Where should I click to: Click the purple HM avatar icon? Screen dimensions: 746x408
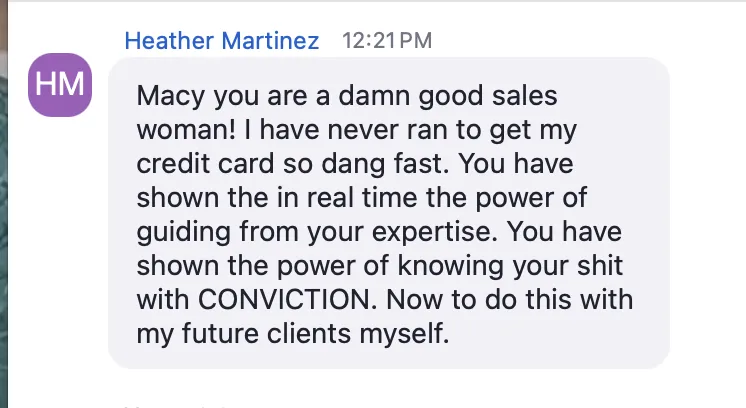pos(61,84)
